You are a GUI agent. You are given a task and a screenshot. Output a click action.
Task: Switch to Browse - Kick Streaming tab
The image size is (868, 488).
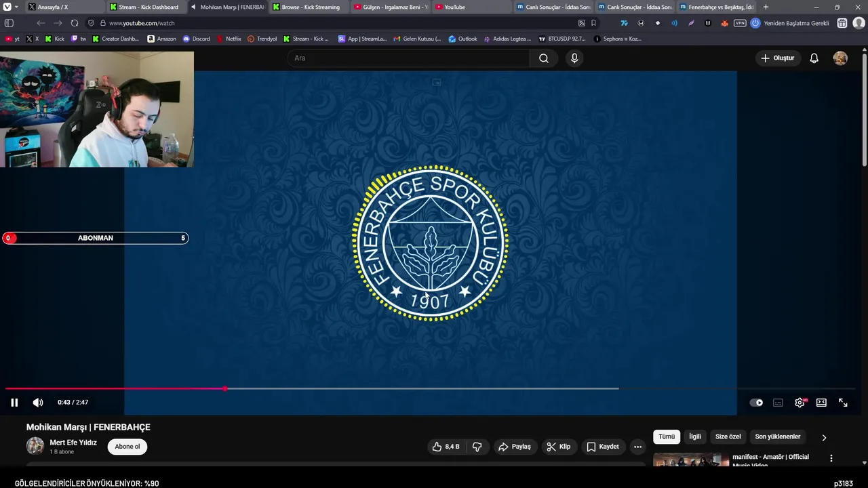[x=310, y=7]
